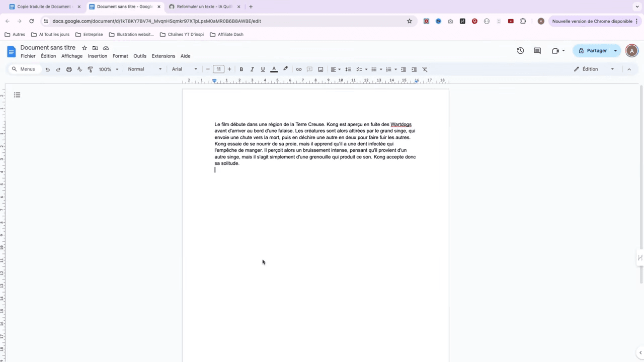Open the Google Docs home icon
Image resolution: width=644 pixels, height=362 pixels.
point(11,51)
